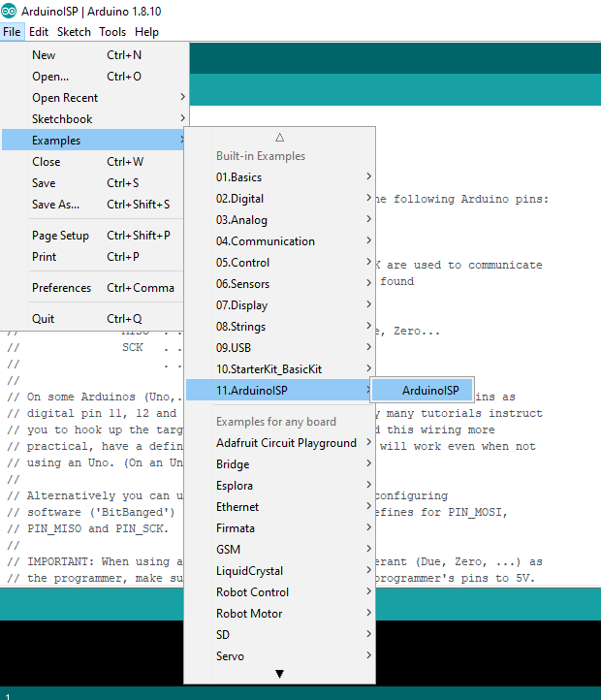The width and height of the screenshot is (601, 700).
Task: Open the Help menu
Action: [x=146, y=32]
